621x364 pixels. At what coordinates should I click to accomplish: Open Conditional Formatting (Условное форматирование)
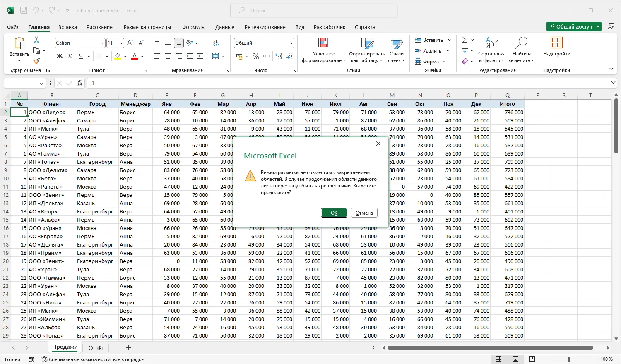(324, 50)
